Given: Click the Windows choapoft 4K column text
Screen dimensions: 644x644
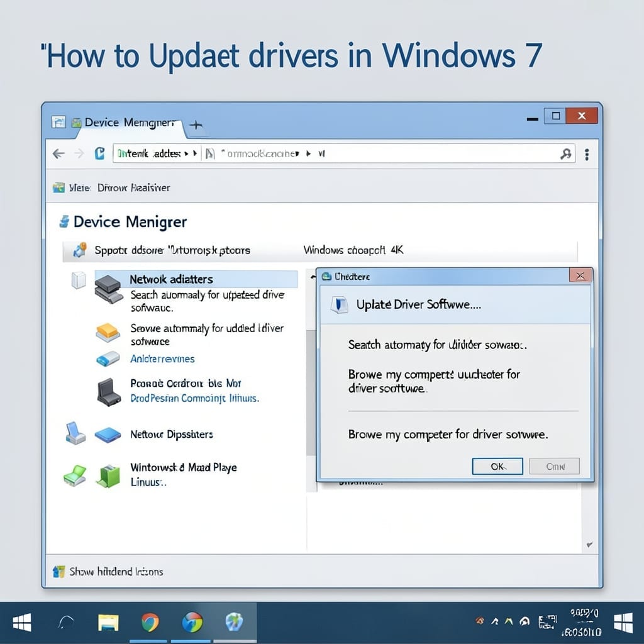Looking at the screenshot, I should pos(353,250).
